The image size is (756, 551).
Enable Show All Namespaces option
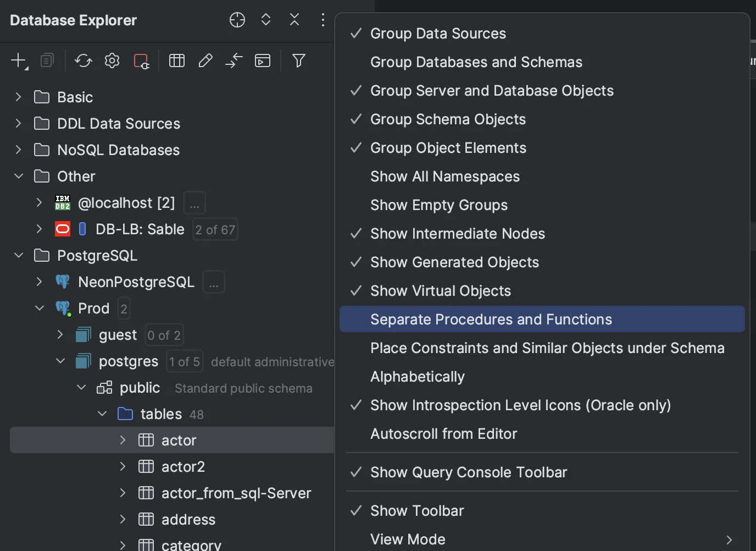coord(444,177)
